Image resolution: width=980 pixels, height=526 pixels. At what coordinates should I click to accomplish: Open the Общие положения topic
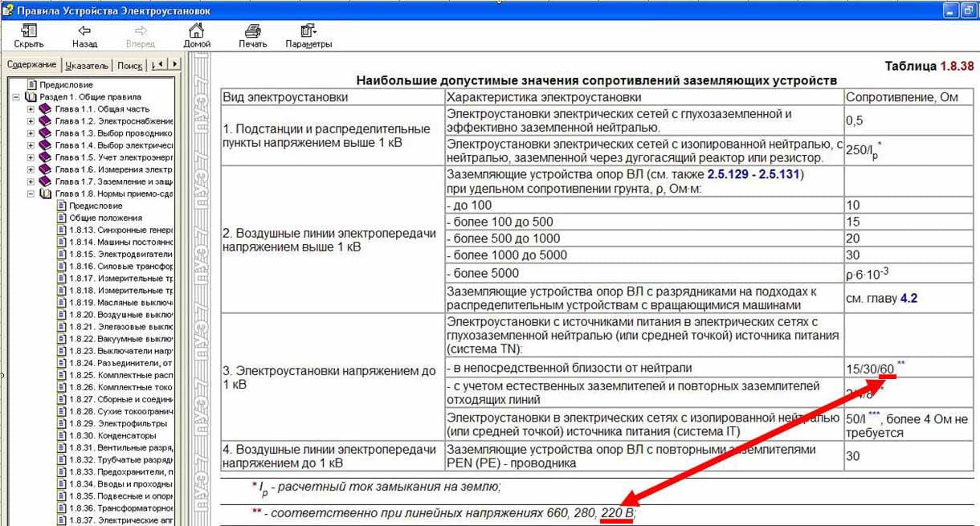coord(105,218)
